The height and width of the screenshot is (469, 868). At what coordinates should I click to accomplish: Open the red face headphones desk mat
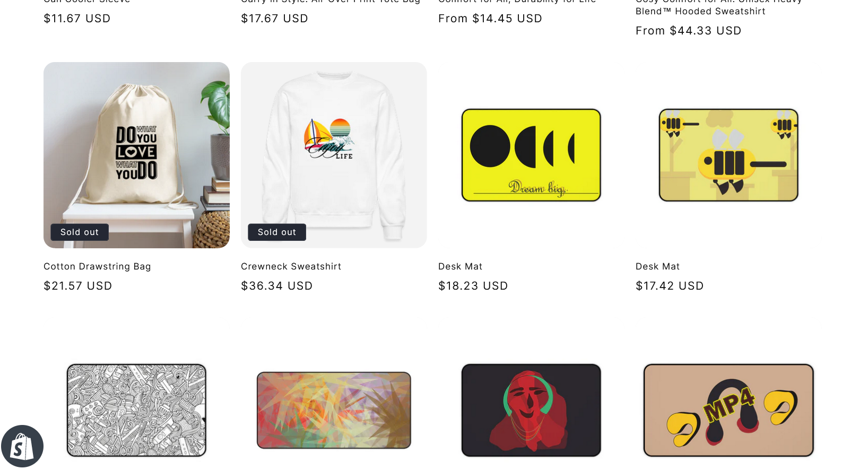coord(531,410)
